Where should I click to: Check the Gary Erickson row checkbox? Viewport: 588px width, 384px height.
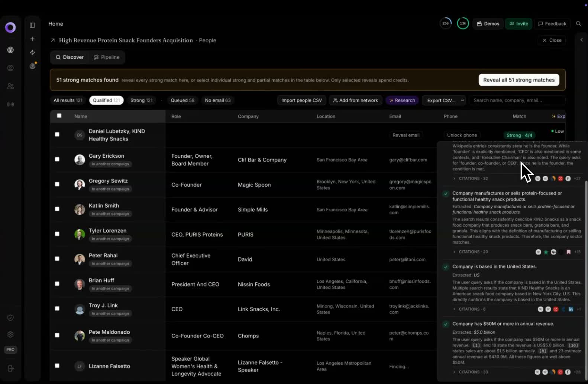[x=57, y=159]
